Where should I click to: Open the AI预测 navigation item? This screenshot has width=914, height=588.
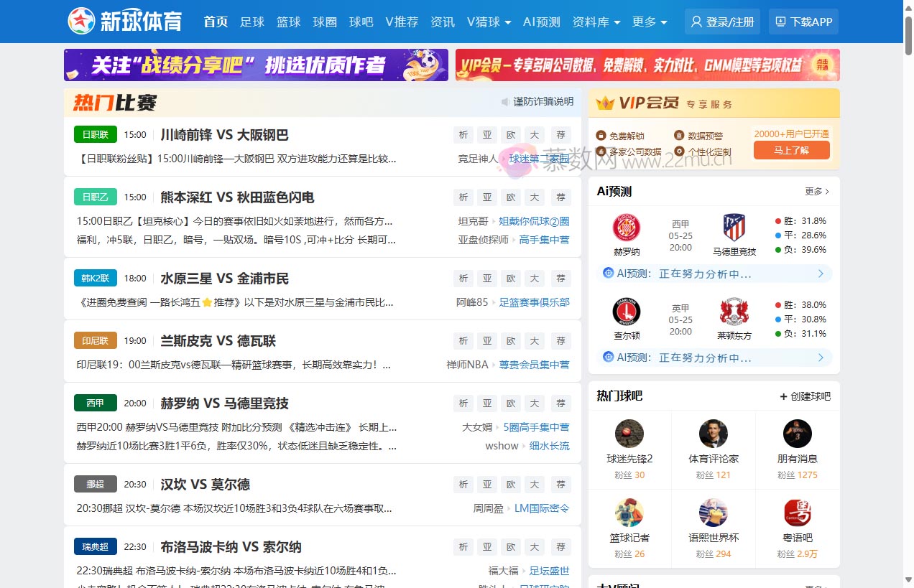pos(541,22)
